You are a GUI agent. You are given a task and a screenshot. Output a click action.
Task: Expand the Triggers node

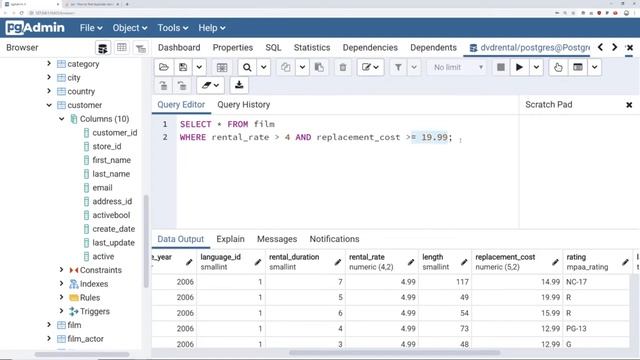[62, 311]
